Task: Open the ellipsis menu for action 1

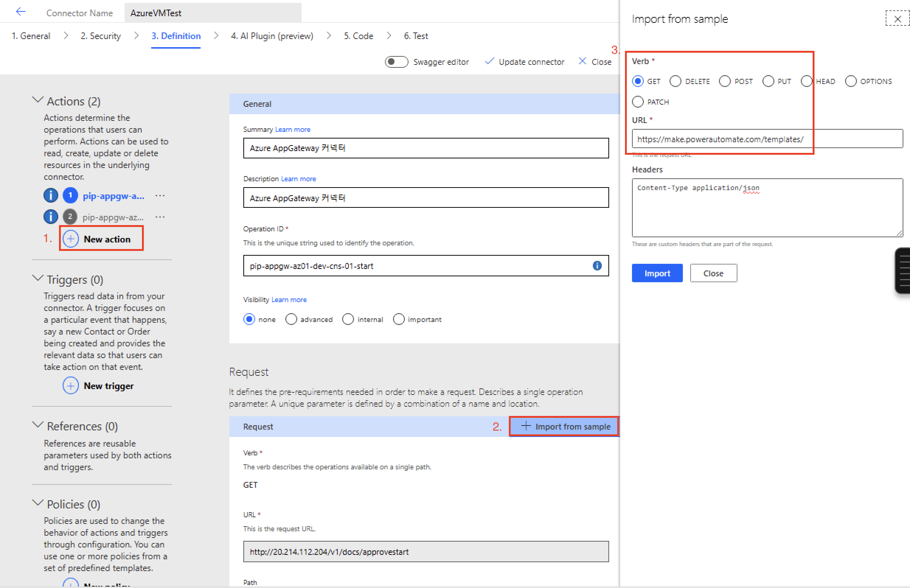Action: (x=160, y=196)
